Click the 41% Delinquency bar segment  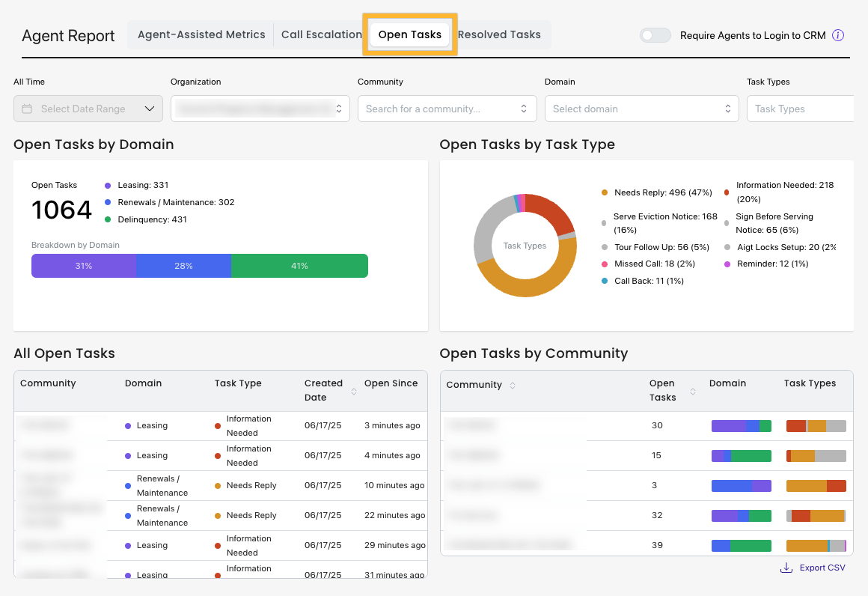(x=299, y=266)
